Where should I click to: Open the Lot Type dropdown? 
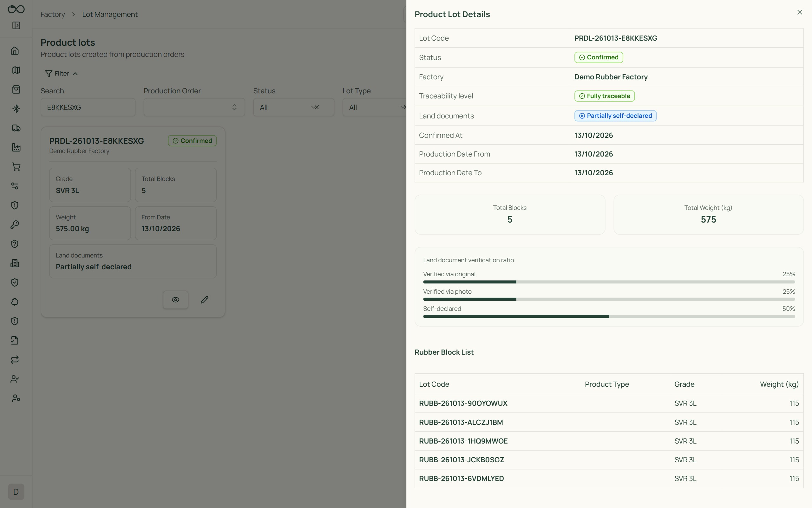(374, 107)
